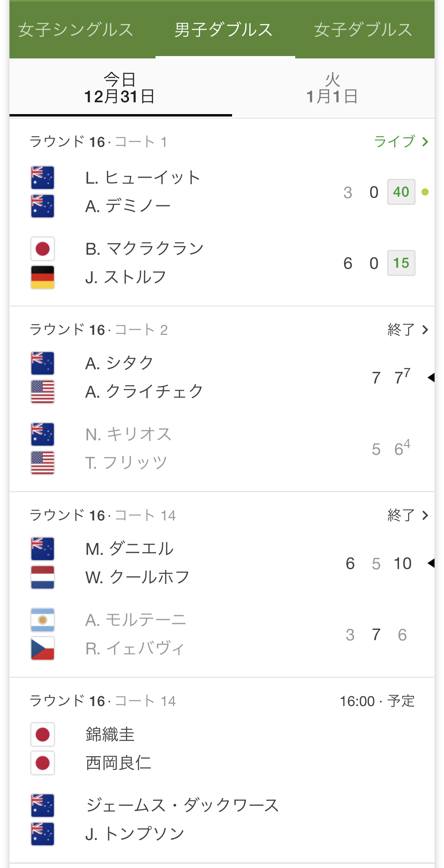Click Japan flag beside B. マクラクラン
The width and height of the screenshot is (444, 868).
pos(43,249)
